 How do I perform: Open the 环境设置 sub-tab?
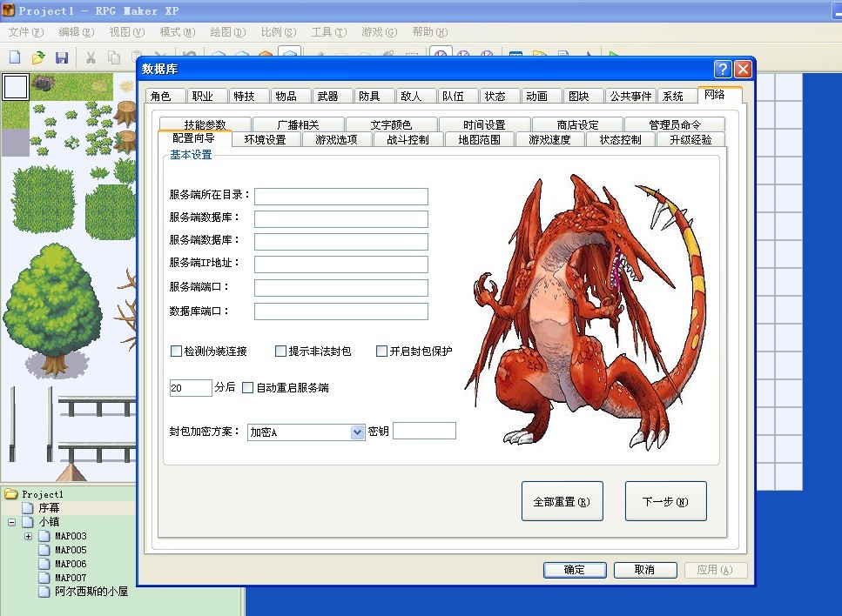point(266,139)
